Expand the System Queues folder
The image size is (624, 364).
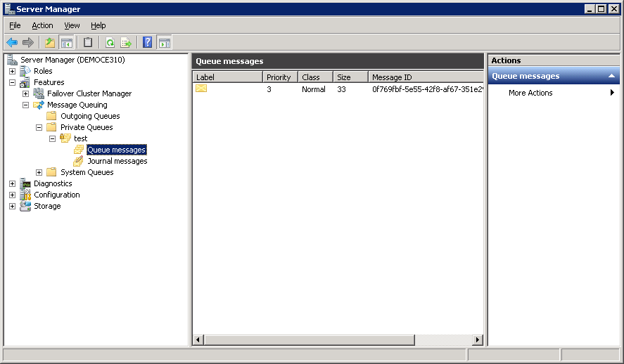click(39, 172)
